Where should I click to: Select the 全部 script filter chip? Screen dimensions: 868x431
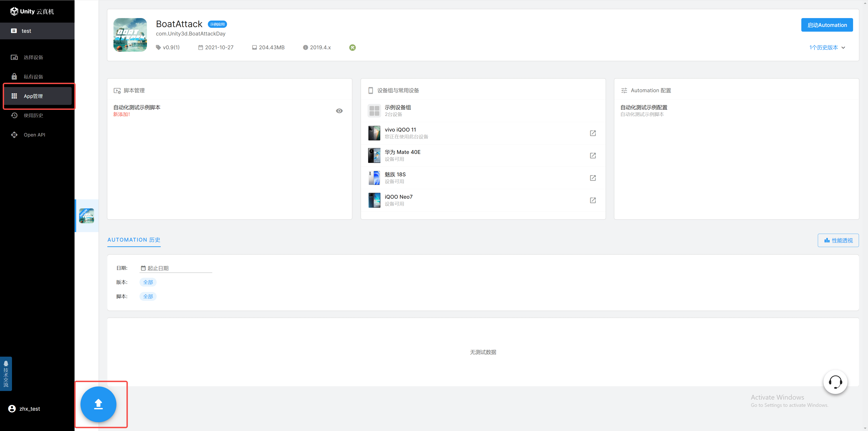(x=148, y=297)
